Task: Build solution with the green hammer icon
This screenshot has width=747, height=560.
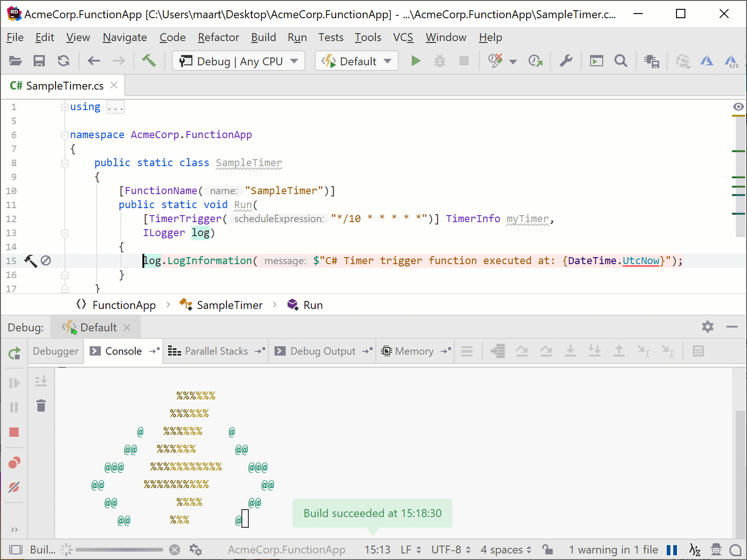Action: tap(149, 61)
